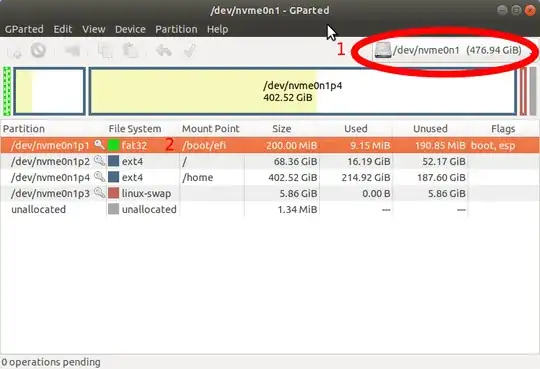Click the /boot/efi mount point cell
The width and height of the screenshot is (540, 369).
(x=204, y=145)
